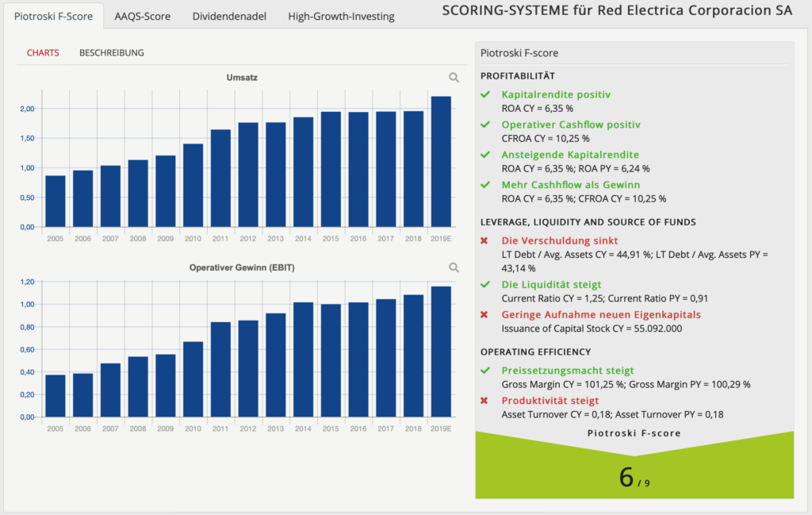Click the Operativer Gewinn (EBIT) chart title
The height and width of the screenshot is (515, 812).
tap(242, 268)
